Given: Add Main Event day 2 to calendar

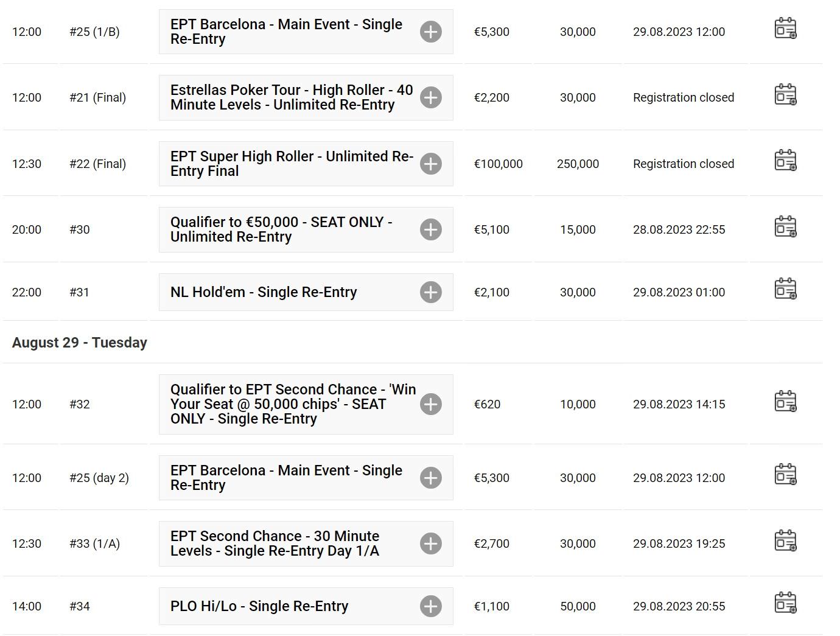Looking at the screenshot, I should coord(785,475).
